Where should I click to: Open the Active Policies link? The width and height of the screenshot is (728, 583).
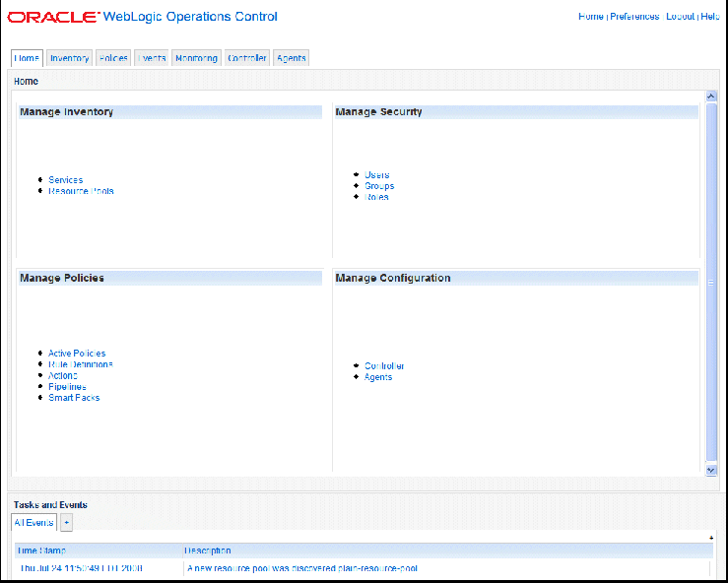click(x=77, y=354)
